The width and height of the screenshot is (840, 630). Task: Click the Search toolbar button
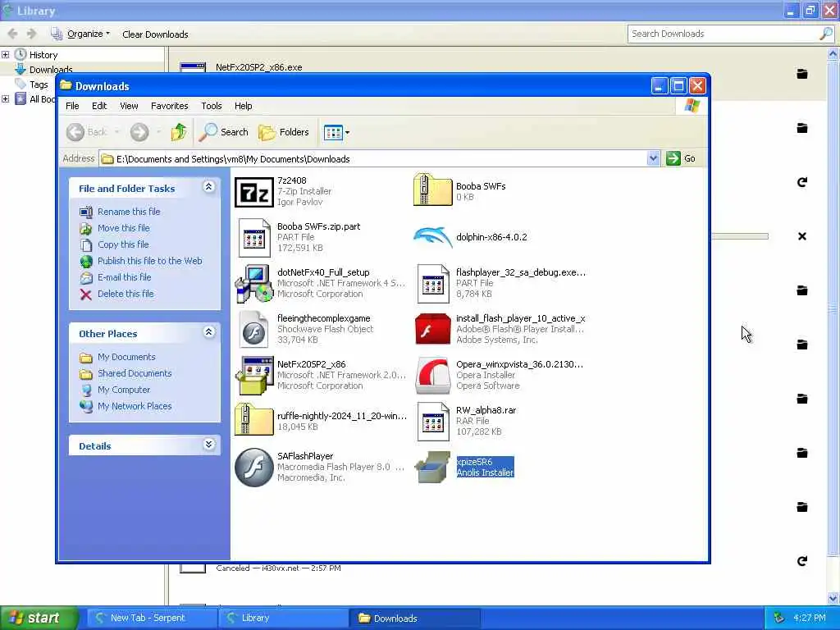[223, 132]
